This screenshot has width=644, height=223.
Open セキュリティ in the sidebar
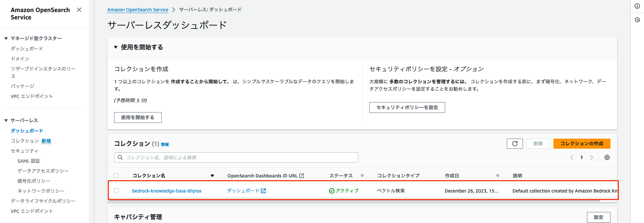pos(24,151)
